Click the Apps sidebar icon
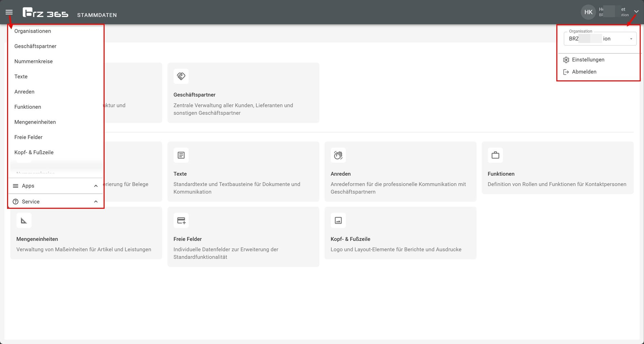The height and width of the screenshot is (344, 644). click(15, 186)
